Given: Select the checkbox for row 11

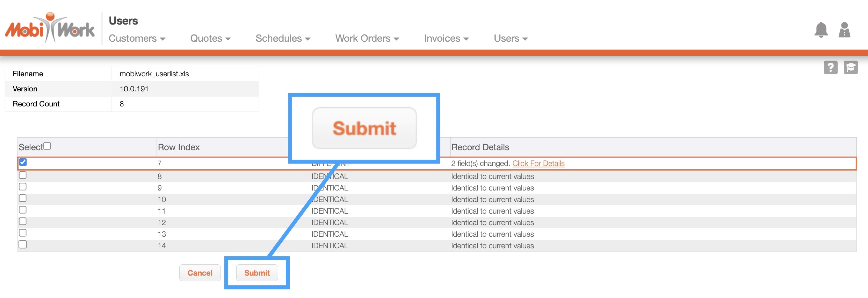Looking at the screenshot, I should (x=23, y=210).
